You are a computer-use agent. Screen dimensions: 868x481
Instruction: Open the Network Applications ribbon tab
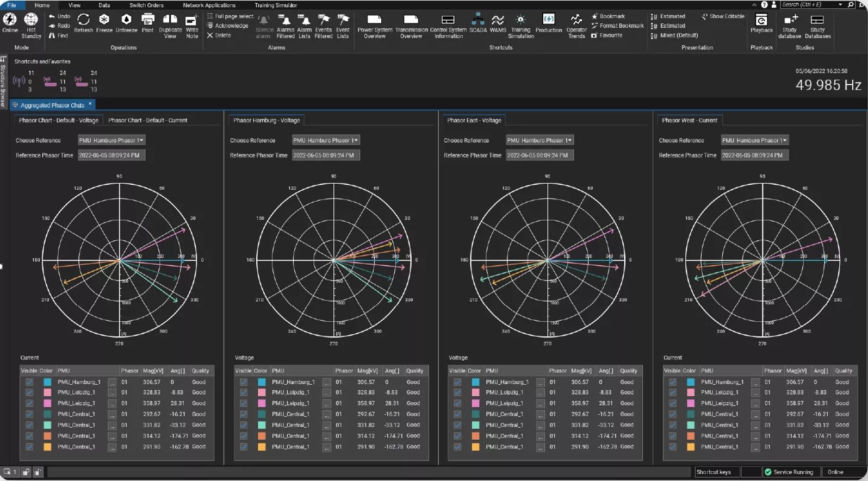pyautogui.click(x=209, y=5)
